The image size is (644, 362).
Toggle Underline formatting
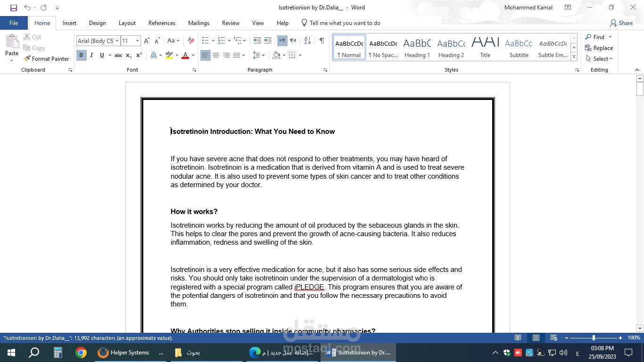tap(102, 55)
